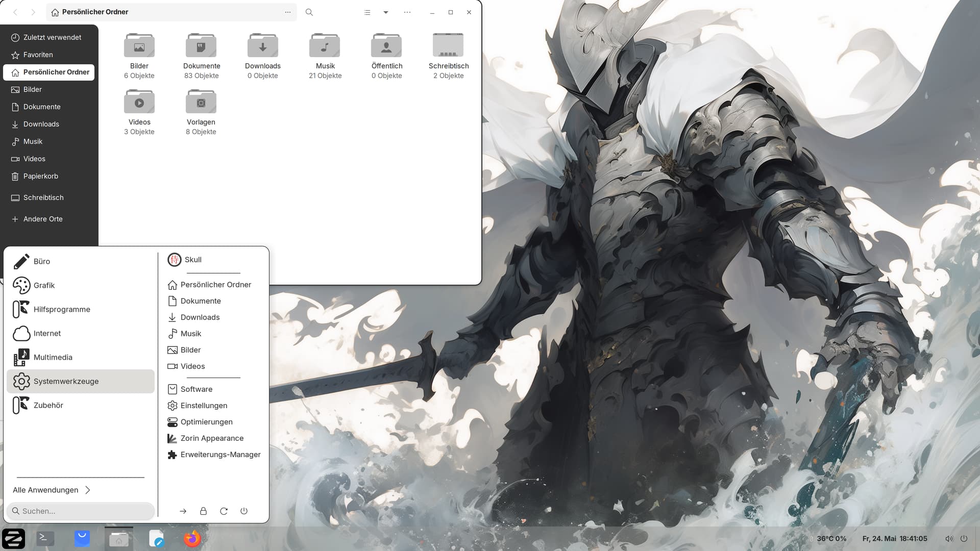The image size is (980, 551).
Task: Select Zuletzt verwendet in Files sidebar
Action: tap(49, 37)
